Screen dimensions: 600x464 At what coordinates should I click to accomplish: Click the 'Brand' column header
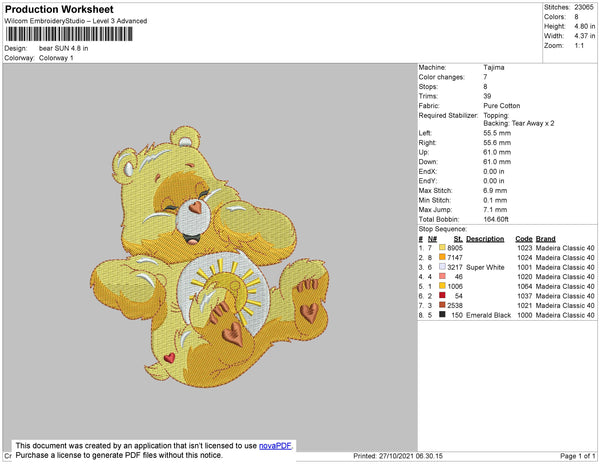tap(546, 239)
